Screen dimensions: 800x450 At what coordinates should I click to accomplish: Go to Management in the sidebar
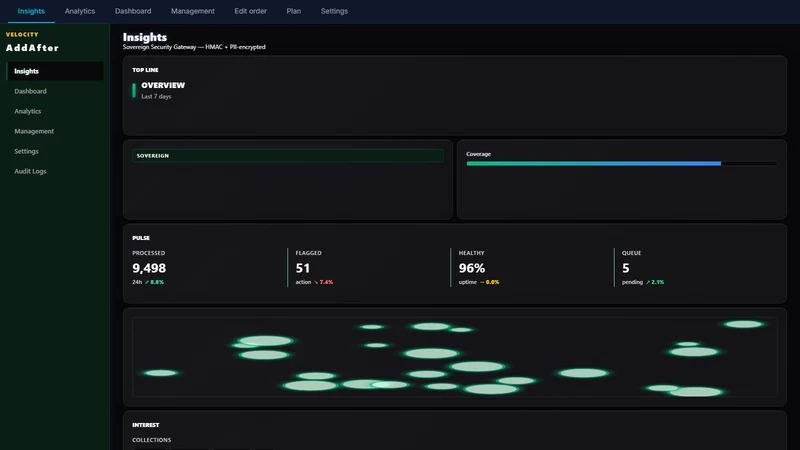[55, 131]
